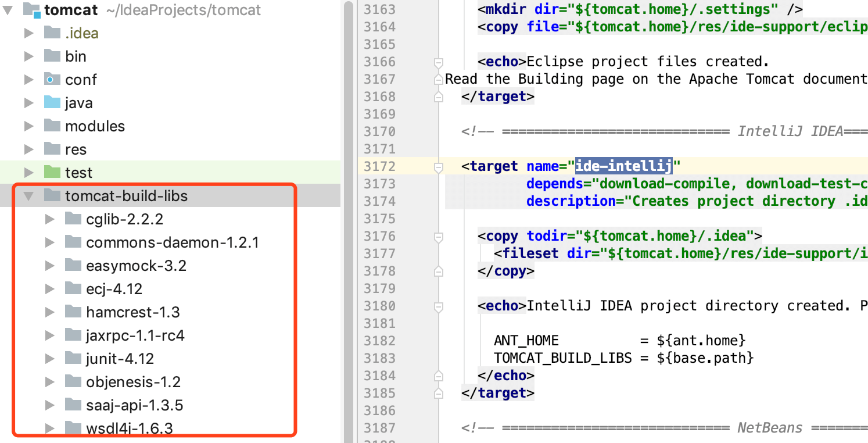Expand the saaj-api-1.3.5 folder arrow

tap(50, 405)
